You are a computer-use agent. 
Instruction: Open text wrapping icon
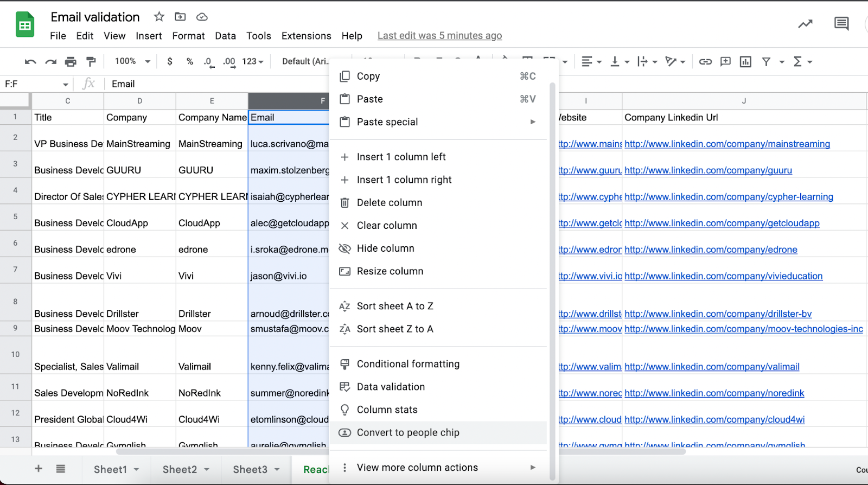click(642, 62)
